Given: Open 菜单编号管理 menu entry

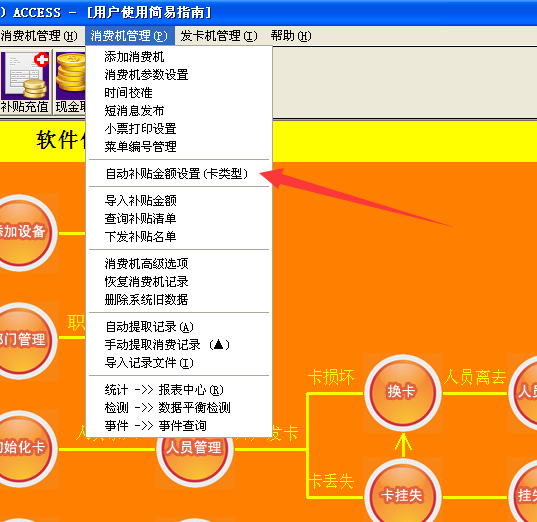Looking at the screenshot, I should tap(179, 147).
